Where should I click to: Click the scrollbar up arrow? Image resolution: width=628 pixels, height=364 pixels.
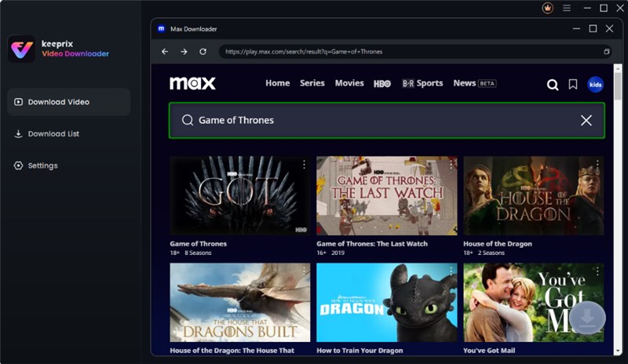pyautogui.click(x=618, y=68)
